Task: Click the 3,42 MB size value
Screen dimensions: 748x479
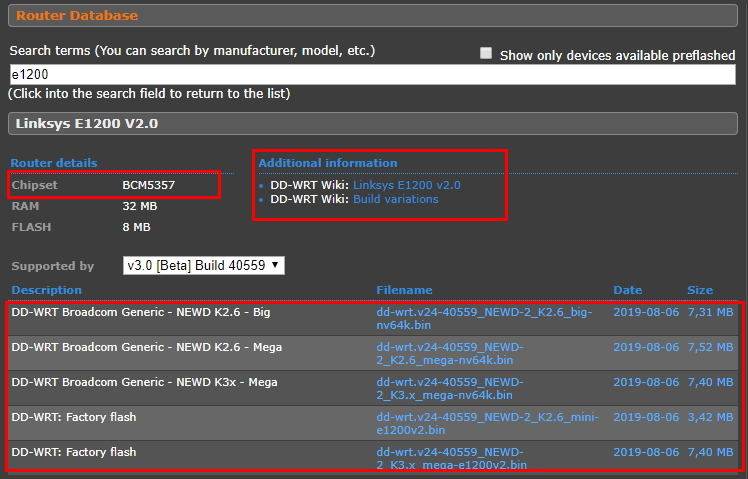Action: coord(710,417)
